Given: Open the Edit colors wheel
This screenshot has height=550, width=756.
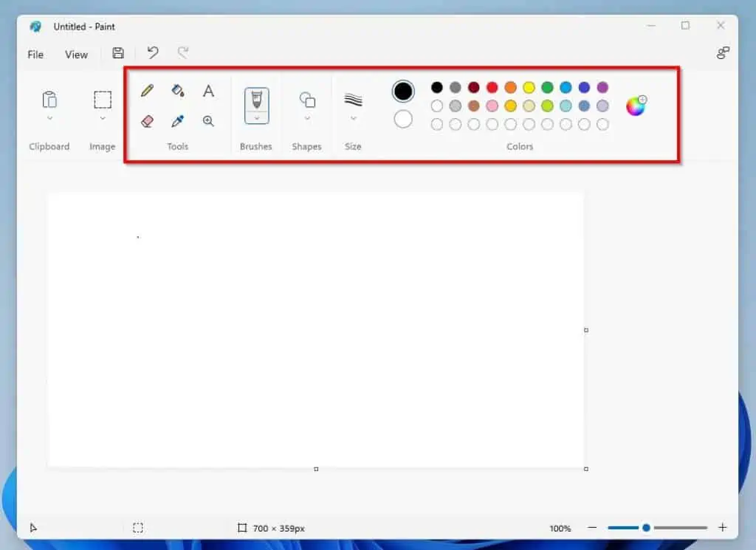Looking at the screenshot, I should tap(636, 106).
